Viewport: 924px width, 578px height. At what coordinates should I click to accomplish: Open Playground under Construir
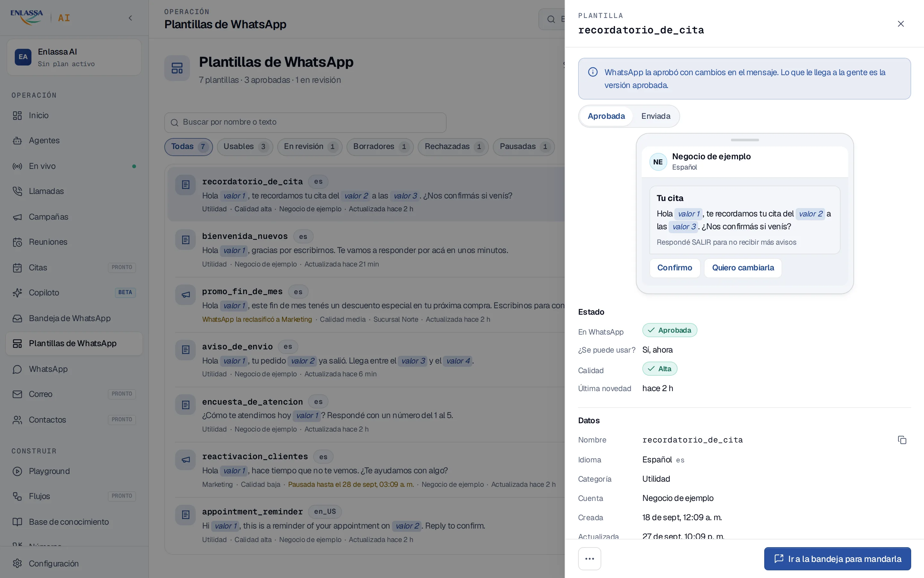coord(74,471)
